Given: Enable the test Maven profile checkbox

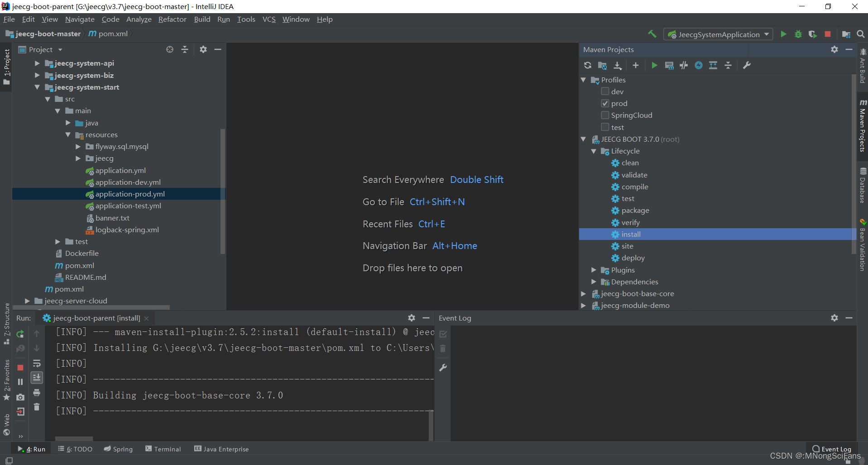Looking at the screenshot, I should [605, 127].
